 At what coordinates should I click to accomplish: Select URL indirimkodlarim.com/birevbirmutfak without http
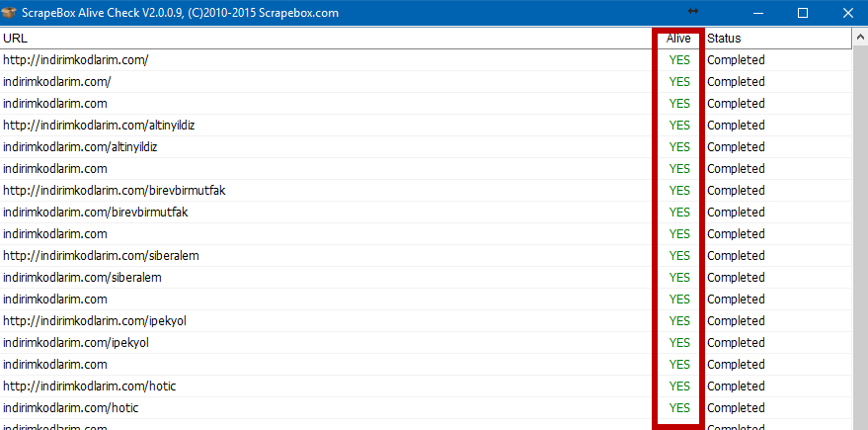95,213
